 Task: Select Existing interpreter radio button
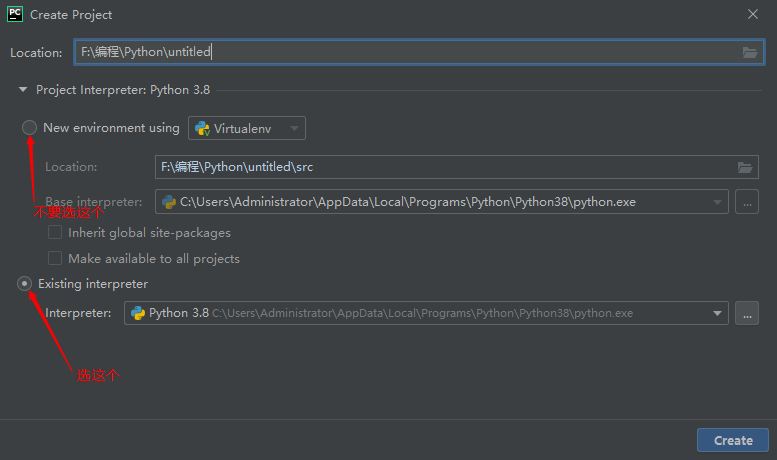tap(24, 284)
